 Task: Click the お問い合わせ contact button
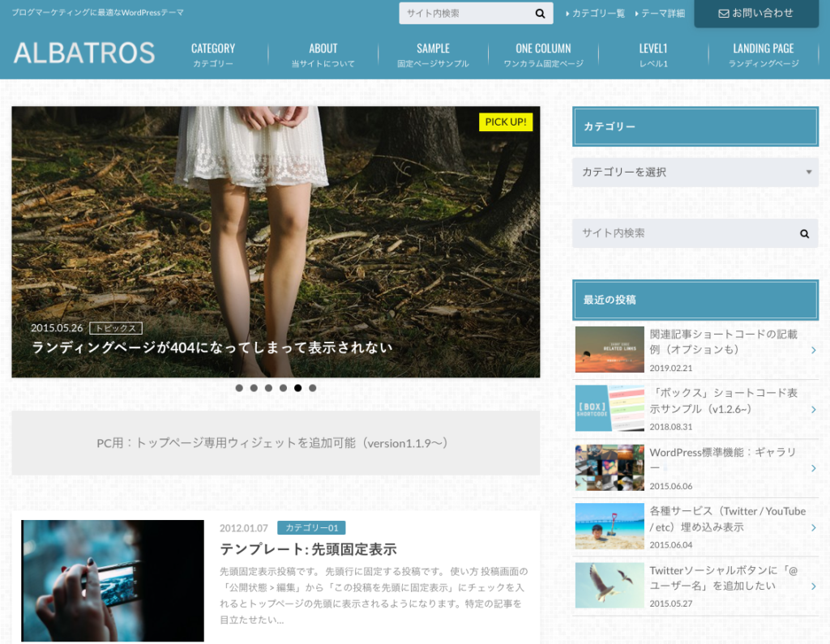(x=755, y=14)
